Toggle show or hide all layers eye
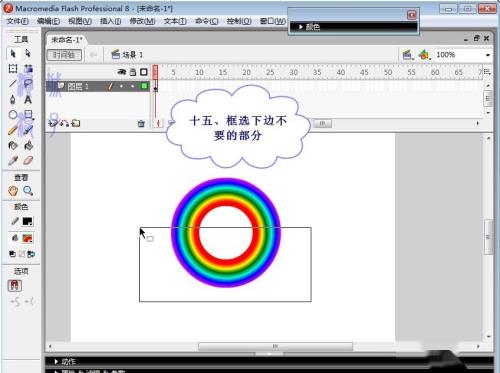 122,72
